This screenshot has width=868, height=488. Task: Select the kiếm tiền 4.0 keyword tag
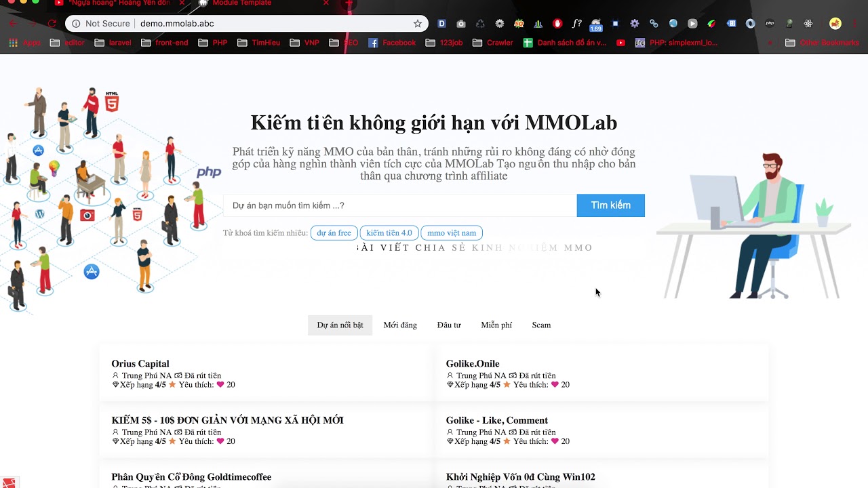(x=389, y=233)
